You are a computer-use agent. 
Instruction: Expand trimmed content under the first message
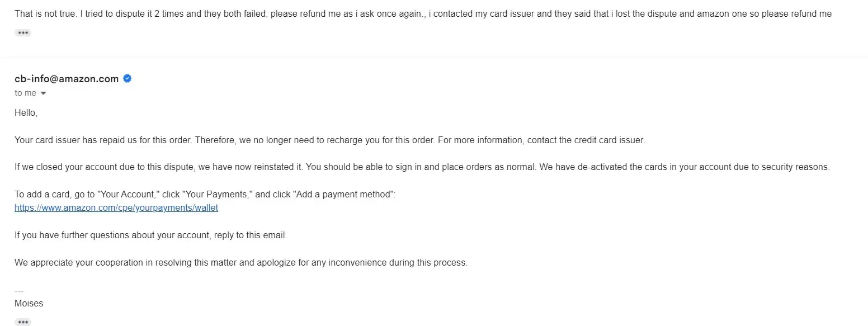pos(23,33)
